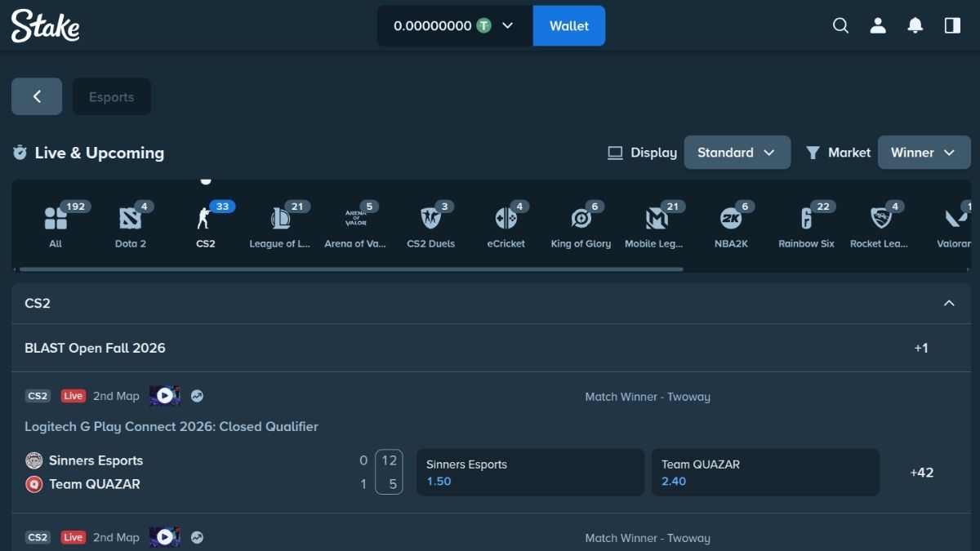Click Match Winner - Twoway label, first match
This screenshot has width=980, height=551.
pyautogui.click(x=648, y=397)
